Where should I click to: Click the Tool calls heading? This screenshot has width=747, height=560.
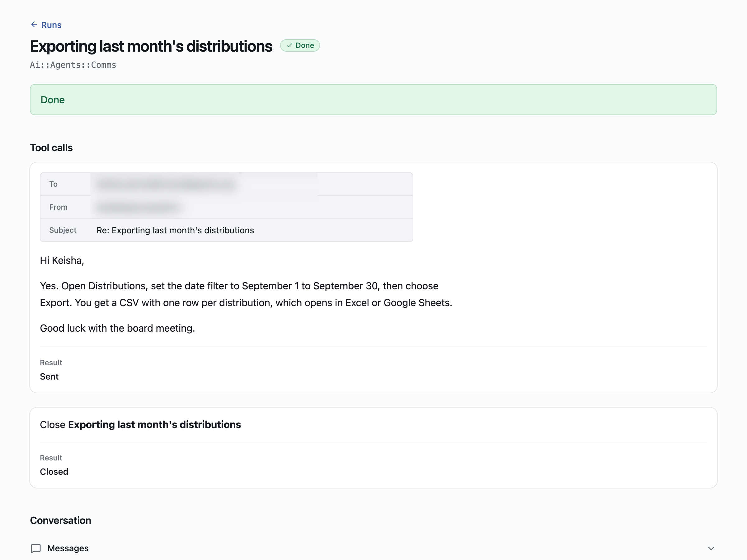51,148
